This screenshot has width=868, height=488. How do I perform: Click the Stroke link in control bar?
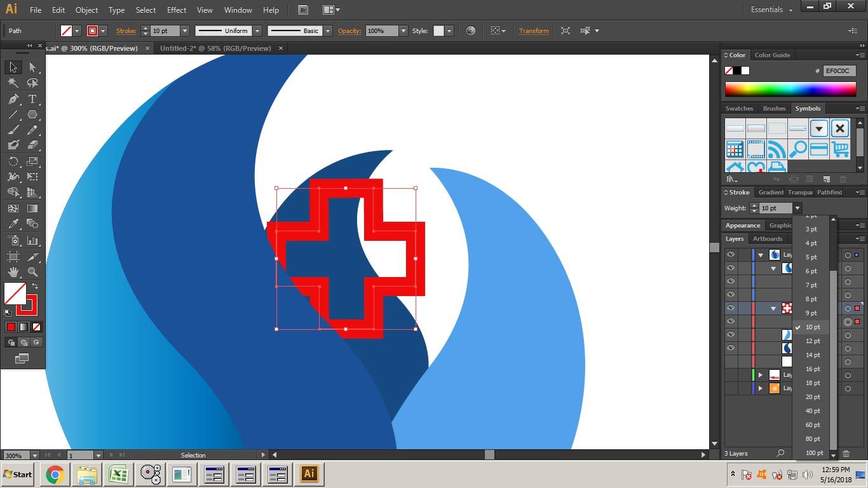126,30
